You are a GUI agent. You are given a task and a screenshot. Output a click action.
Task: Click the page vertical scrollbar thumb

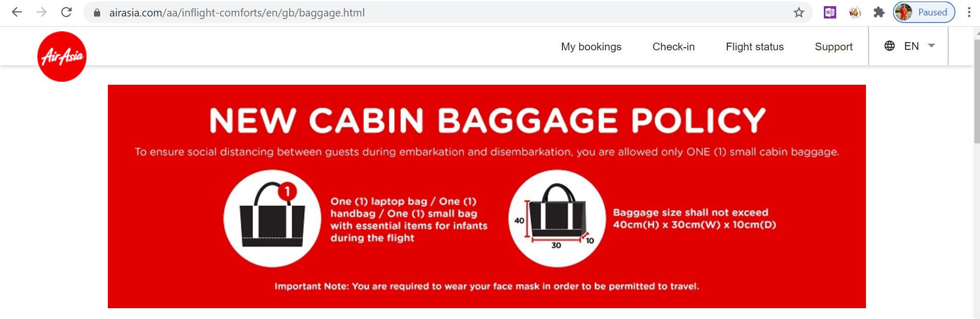(x=976, y=91)
